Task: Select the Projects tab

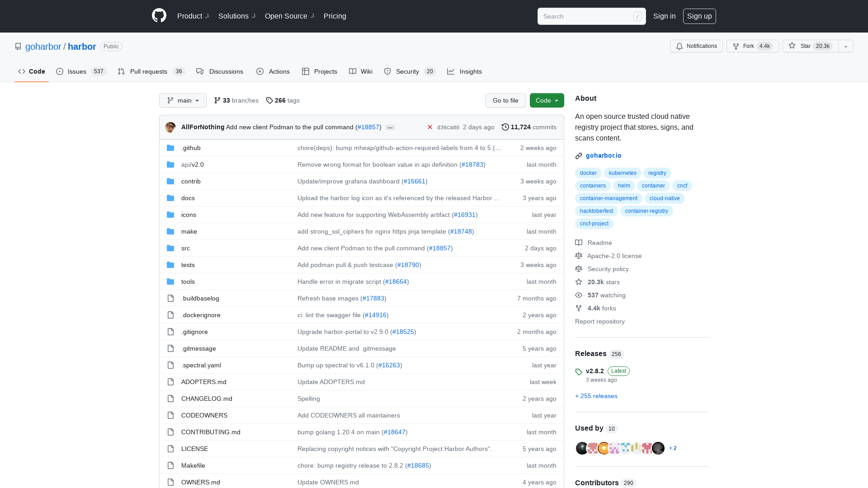Action: 320,71
